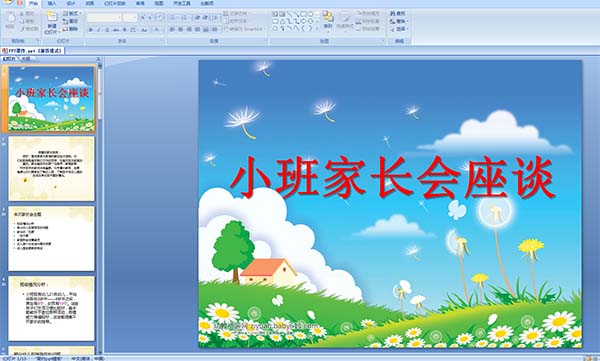Viewport: 600px width, 361px height.
Task: Click the Find binoculars icon
Action: tap(393, 14)
